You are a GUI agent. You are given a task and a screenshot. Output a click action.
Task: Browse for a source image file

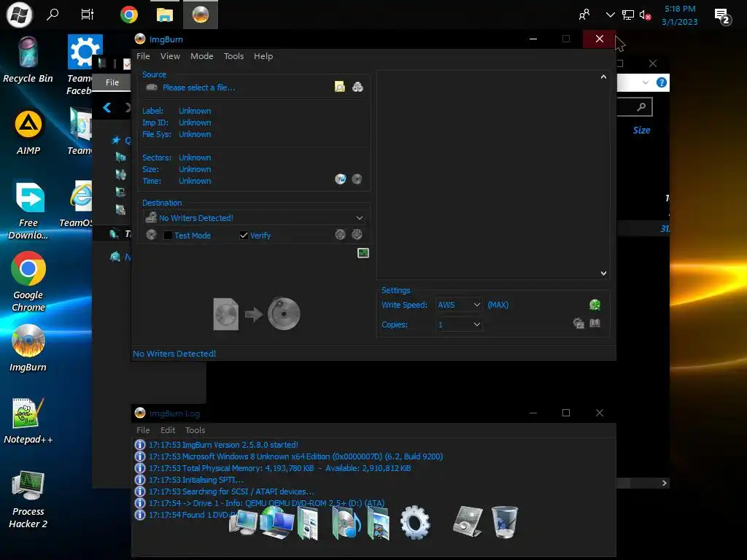tap(340, 87)
